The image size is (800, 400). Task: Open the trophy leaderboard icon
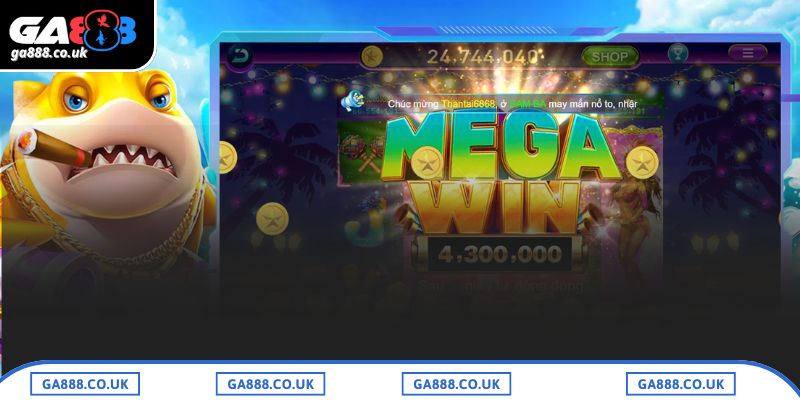pos(678,53)
